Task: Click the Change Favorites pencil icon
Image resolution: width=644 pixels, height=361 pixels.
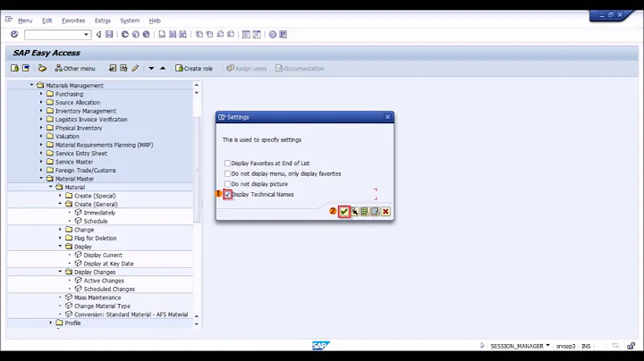Action: pyautogui.click(x=135, y=68)
